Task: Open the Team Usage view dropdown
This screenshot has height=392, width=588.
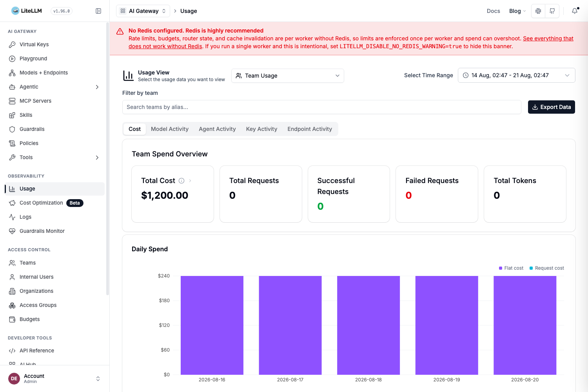Action: tap(288, 76)
